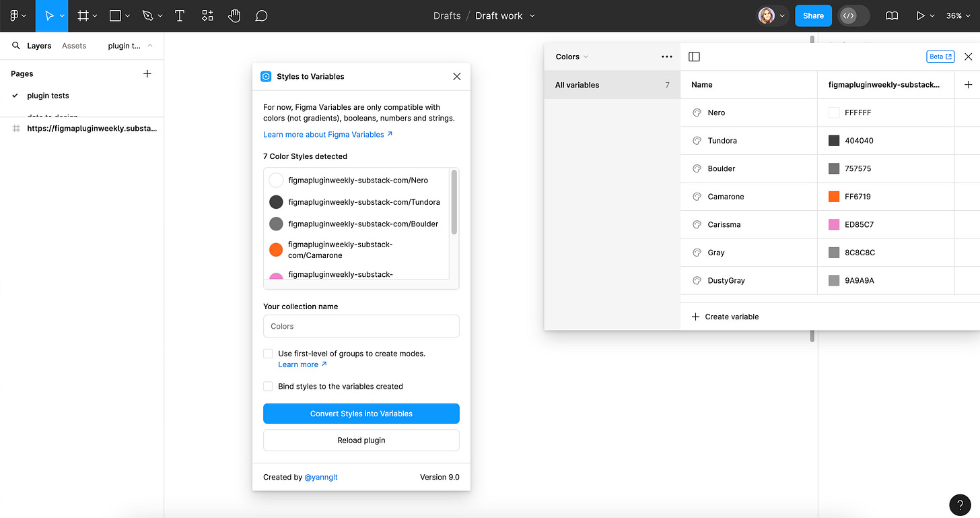Select All variables group
This screenshot has width=980, height=518.
pos(612,85)
